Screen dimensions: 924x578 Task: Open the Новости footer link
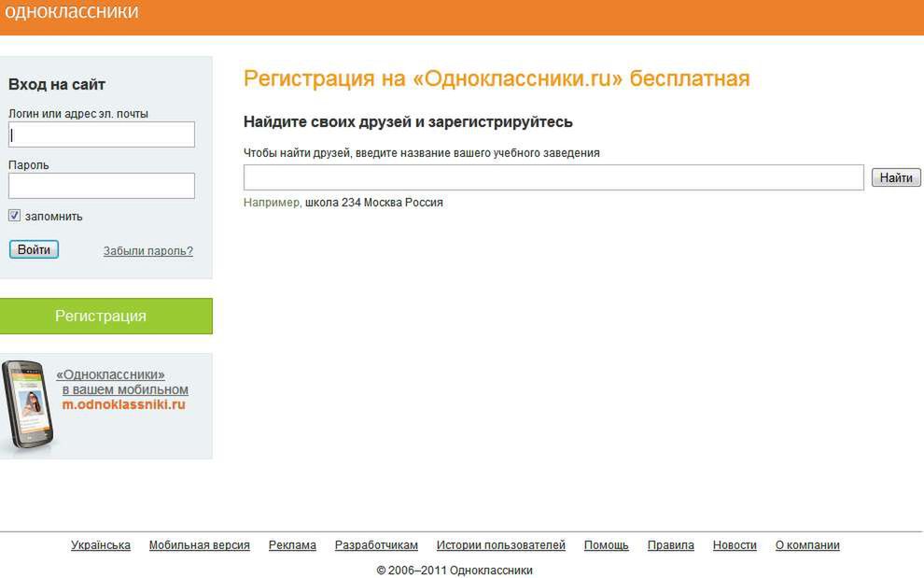click(735, 545)
